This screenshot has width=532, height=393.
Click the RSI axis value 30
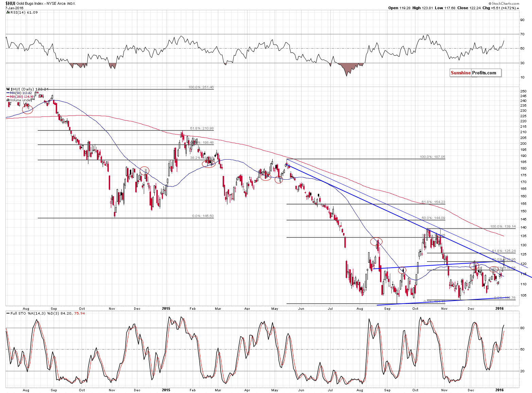522,63
